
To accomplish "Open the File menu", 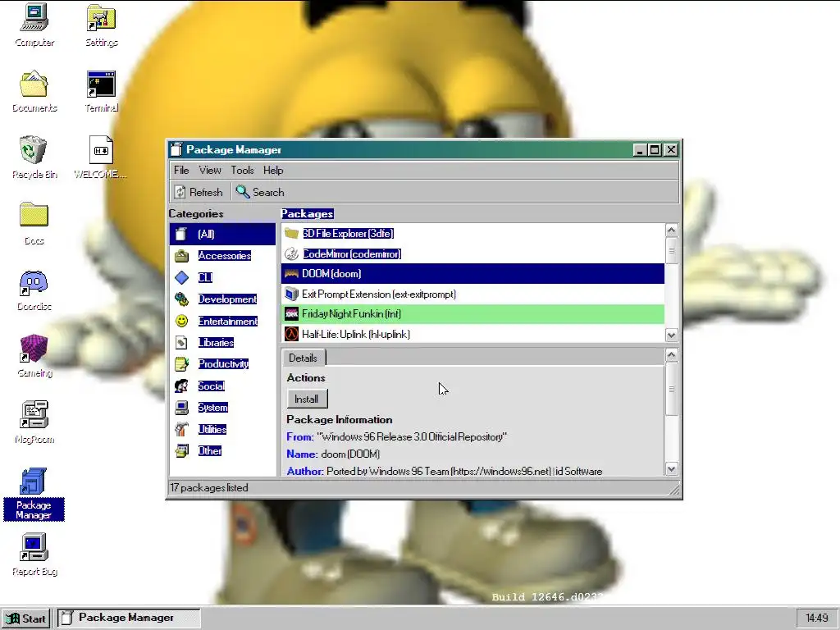I will click(181, 170).
